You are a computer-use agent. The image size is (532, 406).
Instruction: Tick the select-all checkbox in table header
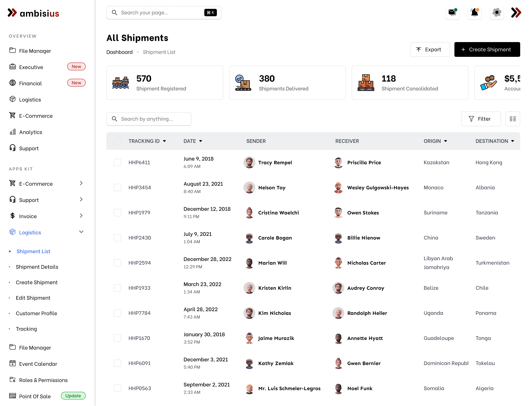(117, 141)
